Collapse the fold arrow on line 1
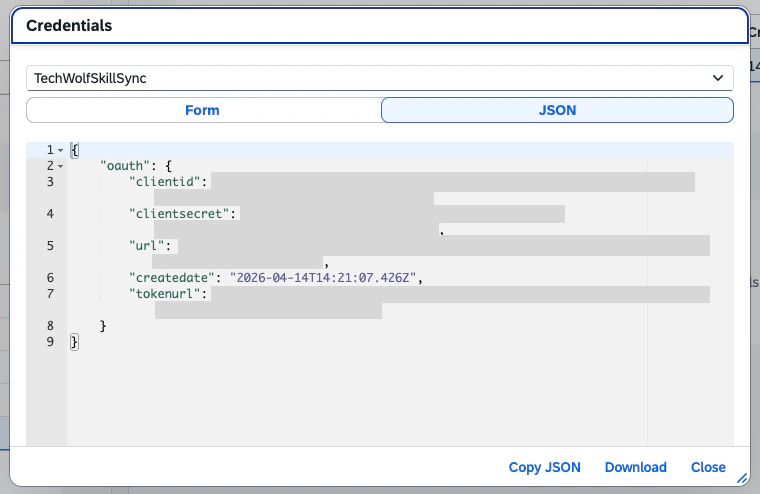The height and width of the screenshot is (494, 760). 61,150
